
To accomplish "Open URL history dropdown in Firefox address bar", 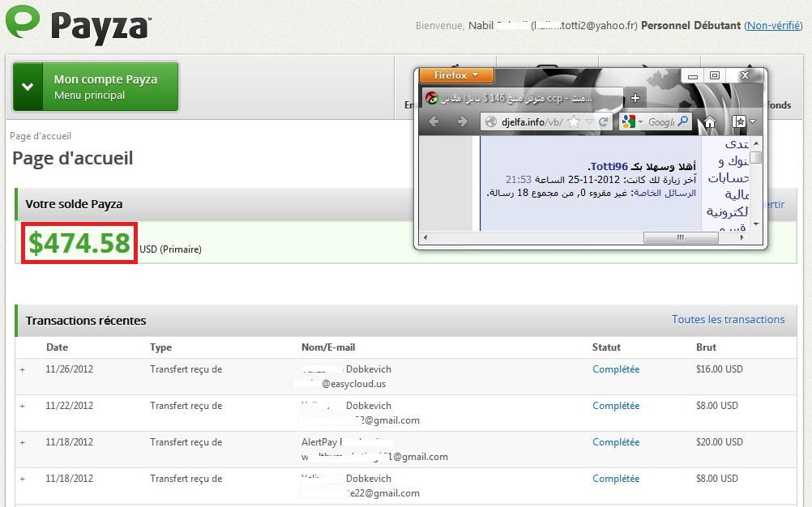I will 589,122.
